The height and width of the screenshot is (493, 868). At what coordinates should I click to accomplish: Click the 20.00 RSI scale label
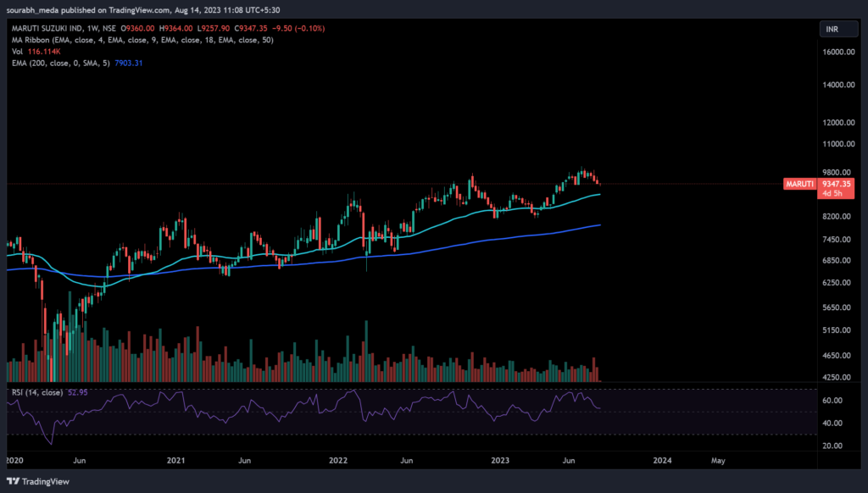pos(832,446)
